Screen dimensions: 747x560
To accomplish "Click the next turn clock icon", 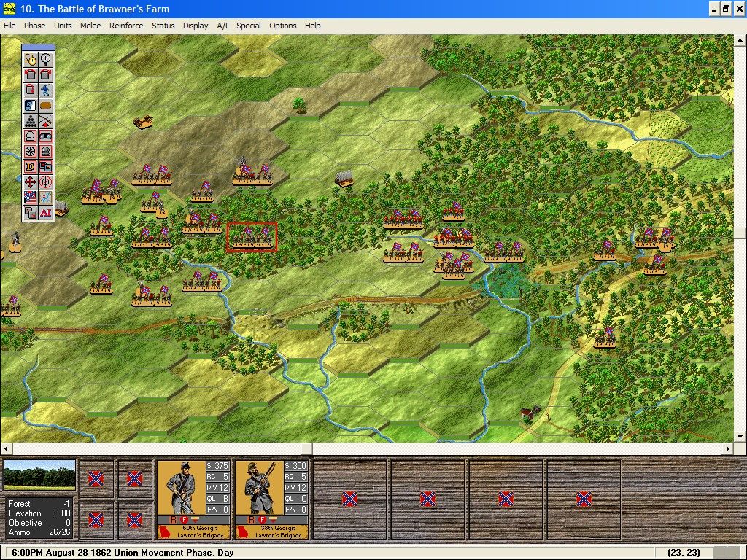I will coord(30,60).
